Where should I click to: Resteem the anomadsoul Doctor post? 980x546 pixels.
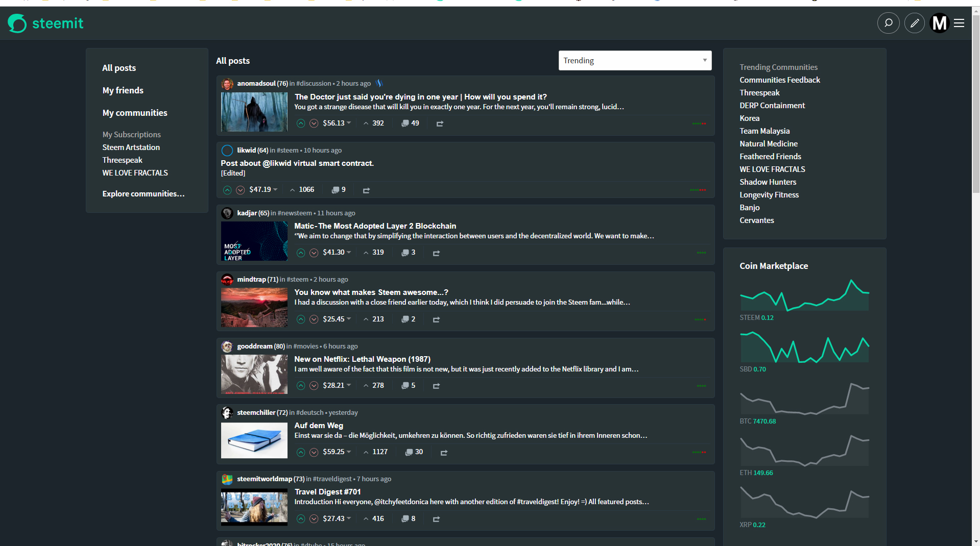tap(440, 123)
